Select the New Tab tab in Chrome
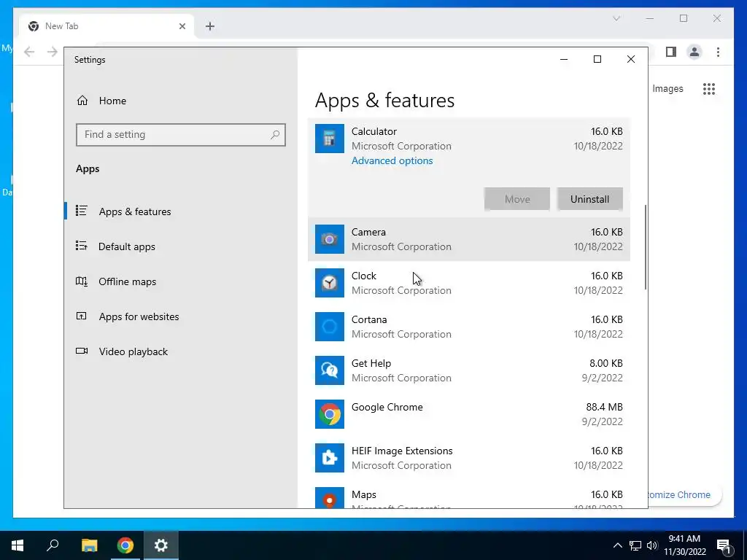Screen dimensions: 747x560 click(107, 26)
